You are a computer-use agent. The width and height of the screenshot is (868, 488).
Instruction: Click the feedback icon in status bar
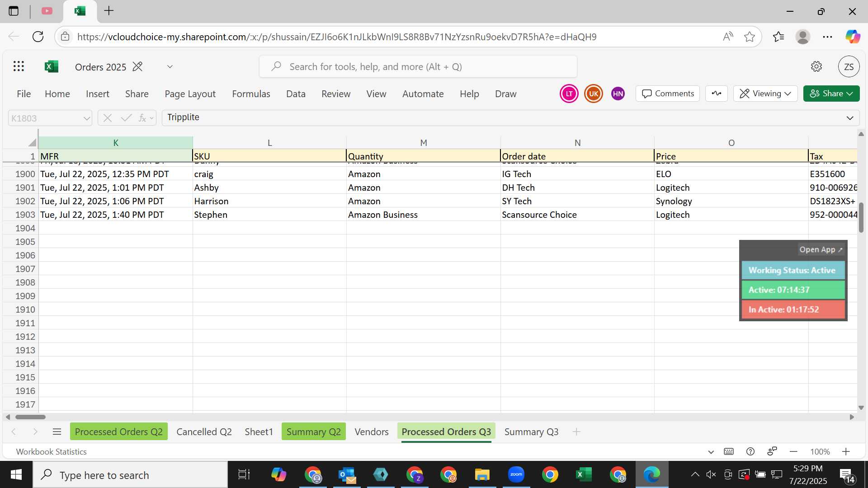[x=772, y=451]
